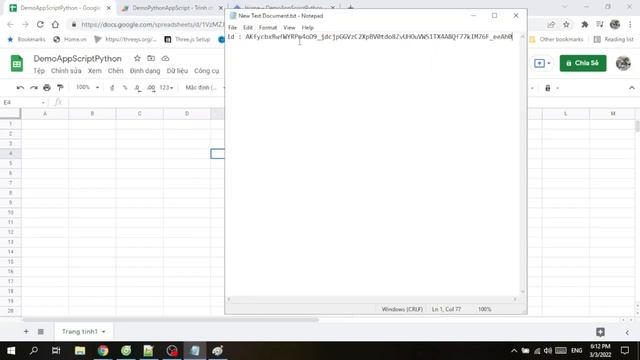Print the spreadsheet
Image resolution: width=640 pixels, height=360 pixels.
coord(47,88)
